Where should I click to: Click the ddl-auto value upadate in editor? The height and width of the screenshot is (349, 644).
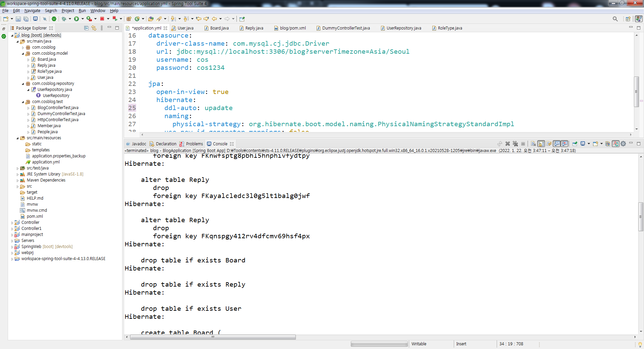click(x=219, y=108)
